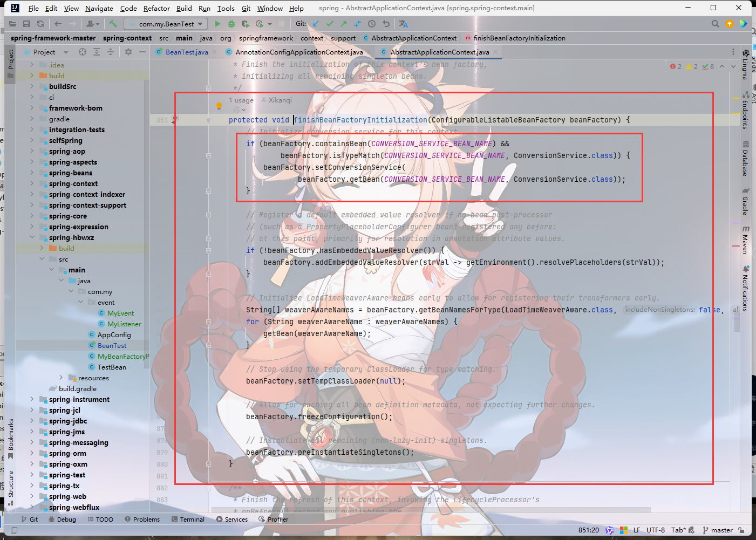756x540 pixels.
Task: Show Git history using the clock icon
Action: (372, 24)
